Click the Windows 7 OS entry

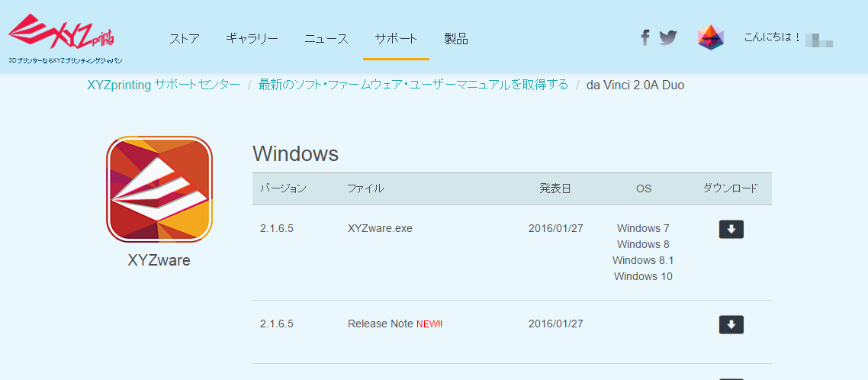[643, 228]
